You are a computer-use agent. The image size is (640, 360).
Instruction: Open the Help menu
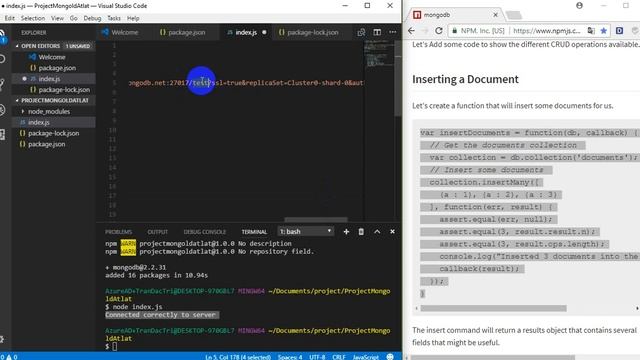[133, 18]
